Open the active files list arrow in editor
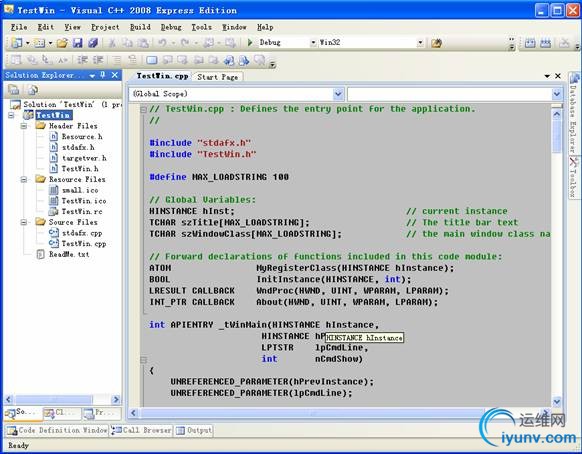The height and width of the screenshot is (454, 582). 547,76
